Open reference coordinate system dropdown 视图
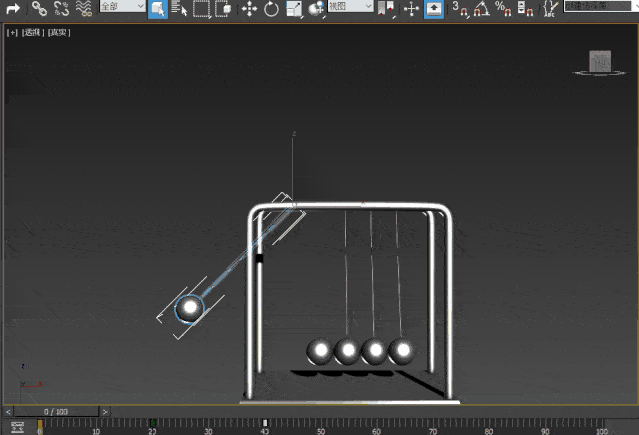The image size is (639, 435). [x=350, y=6]
